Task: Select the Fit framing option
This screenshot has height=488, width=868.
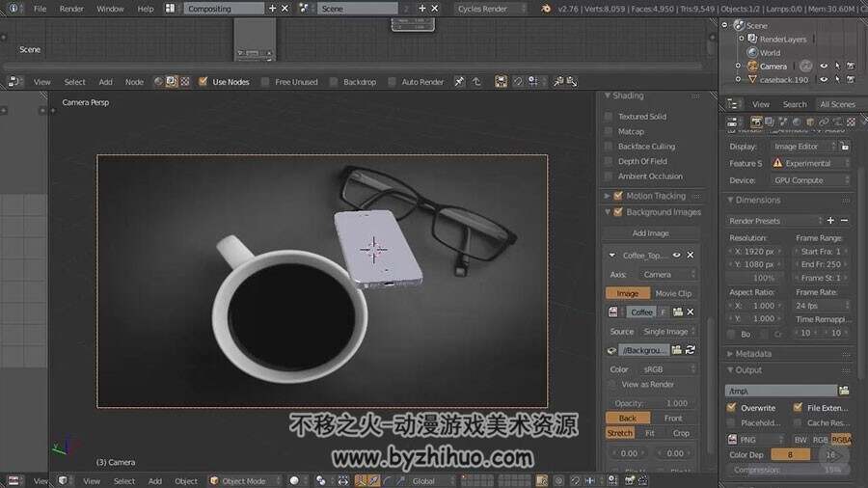Action: point(650,433)
